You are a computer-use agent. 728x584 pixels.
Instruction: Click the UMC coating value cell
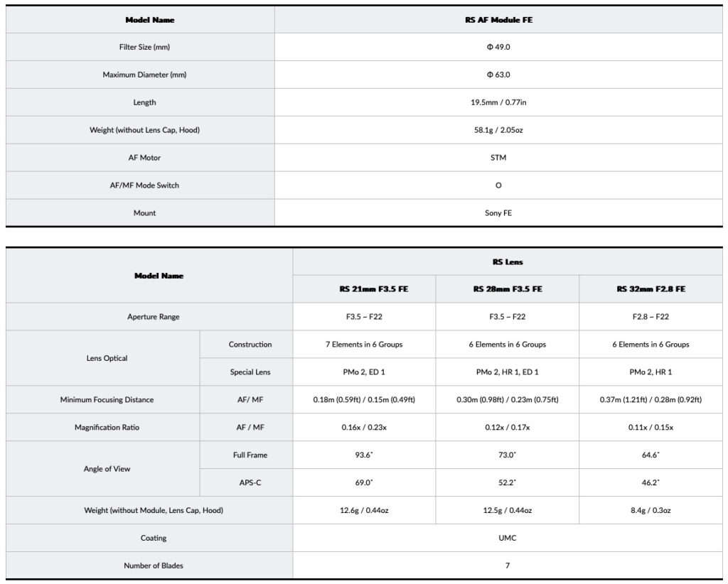[507, 539]
